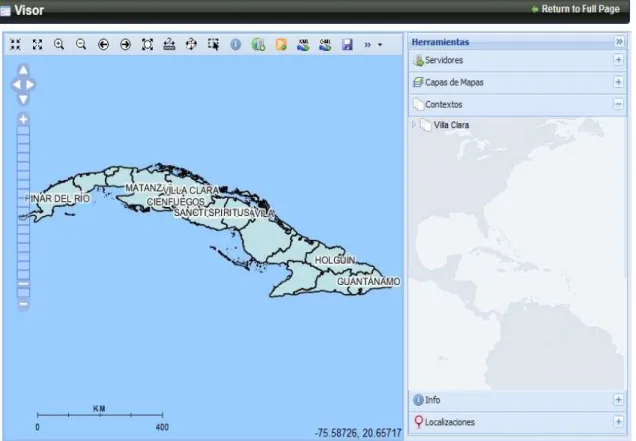Select the zoom in magnifier tool
The image size is (636, 441).
point(59,44)
